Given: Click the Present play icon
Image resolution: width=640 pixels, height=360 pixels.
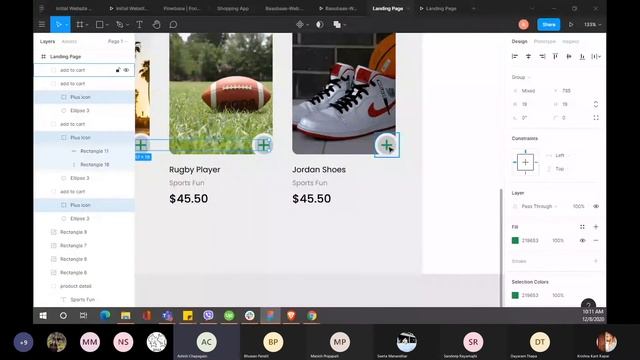Looking at the screenshot, I should 571,24.
